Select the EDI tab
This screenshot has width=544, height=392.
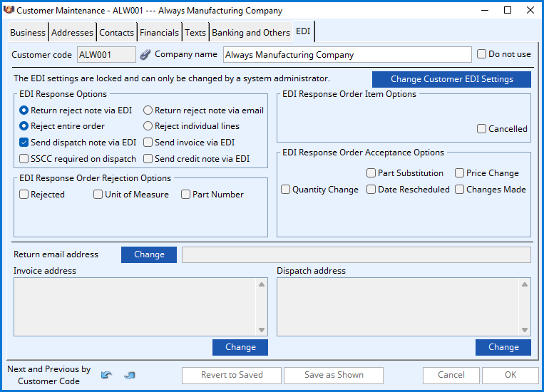click(x=303, y=31)
